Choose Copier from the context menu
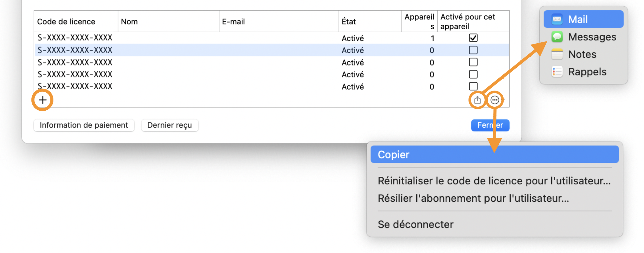Viewport: 644px width, 253px height. pos(494,155)
